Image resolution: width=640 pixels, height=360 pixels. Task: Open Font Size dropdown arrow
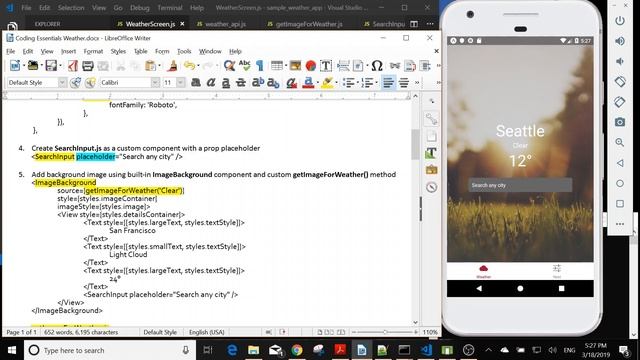point(180,83)
